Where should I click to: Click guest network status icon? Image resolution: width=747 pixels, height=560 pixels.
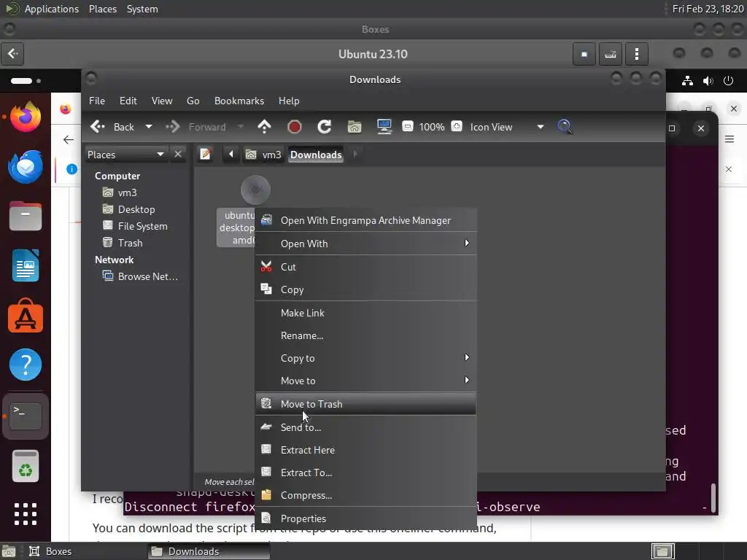point(687,80)
